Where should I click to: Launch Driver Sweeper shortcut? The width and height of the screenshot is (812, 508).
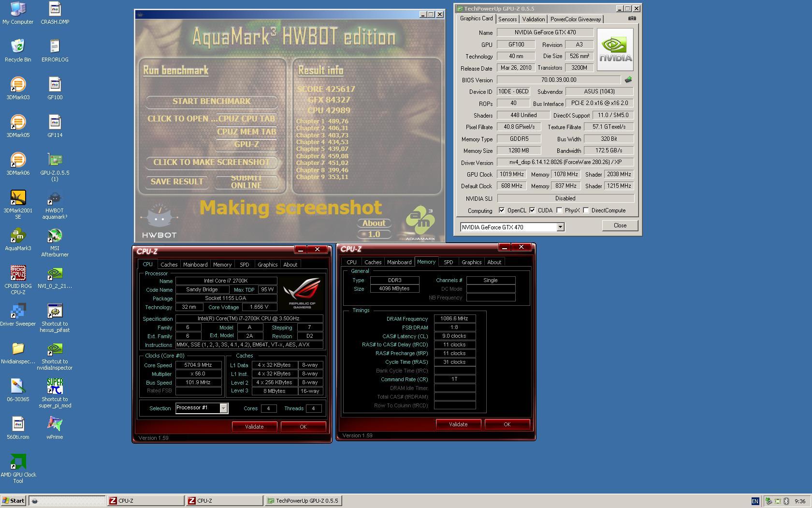18,314
